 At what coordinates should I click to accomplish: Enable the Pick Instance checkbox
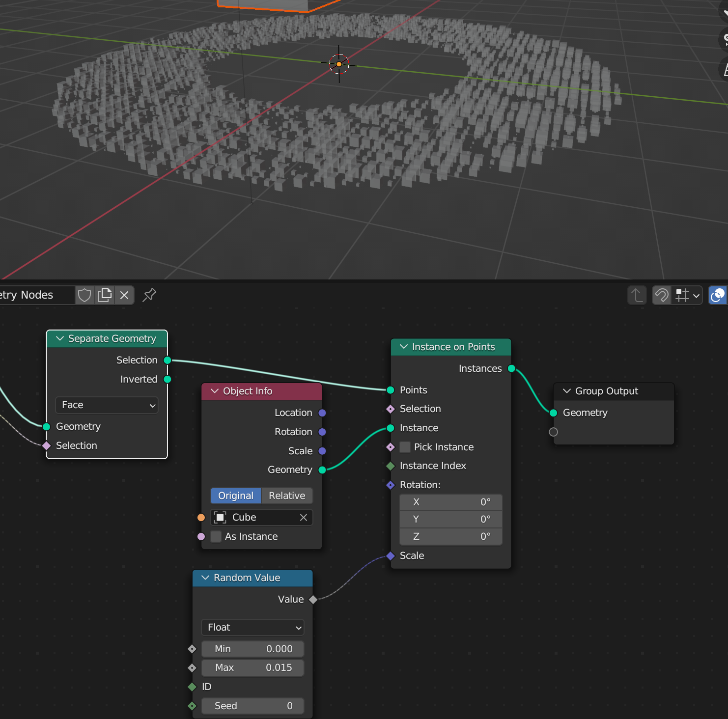(405, 447)
